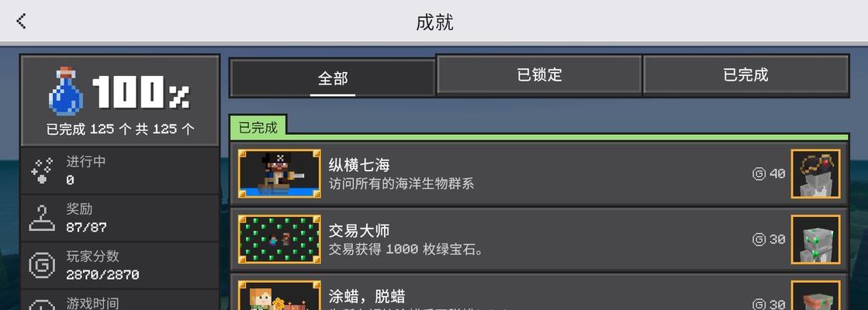868x310 pixels.
Task: Click the reward skin icon for 交易大师
Action: (815, 239)
